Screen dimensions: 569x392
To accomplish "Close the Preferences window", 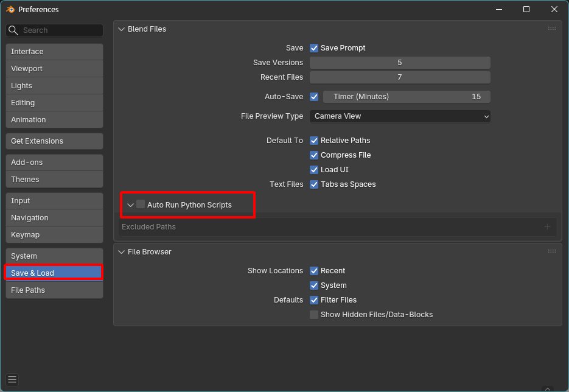I will tap(554, 10).
